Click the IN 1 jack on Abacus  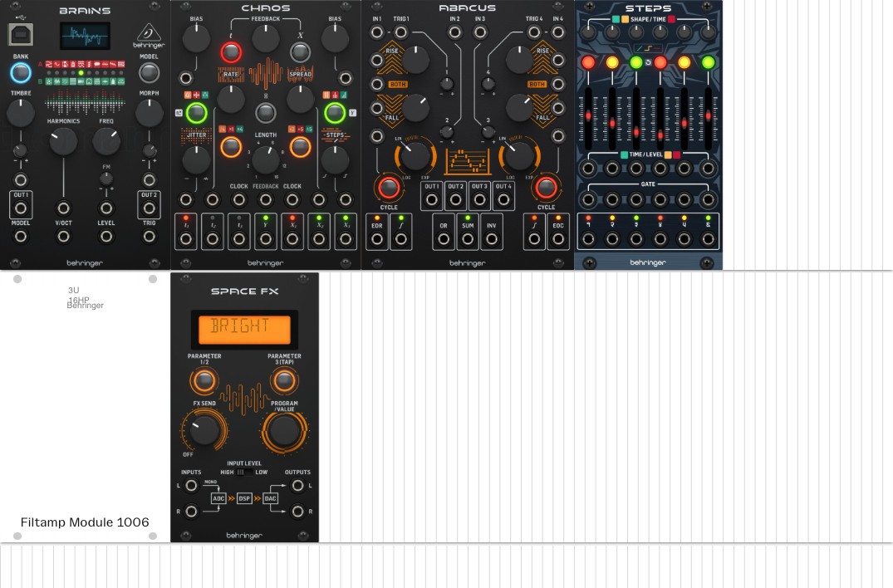tap(377, 32)
